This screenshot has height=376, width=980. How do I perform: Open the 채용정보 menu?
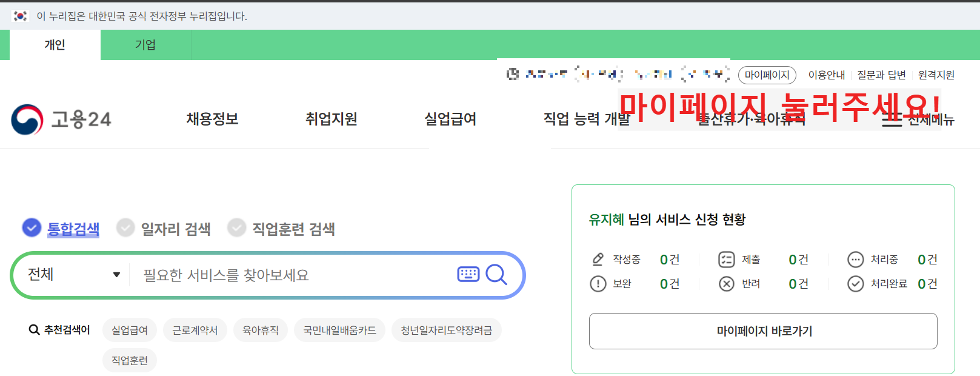(212, 119)
